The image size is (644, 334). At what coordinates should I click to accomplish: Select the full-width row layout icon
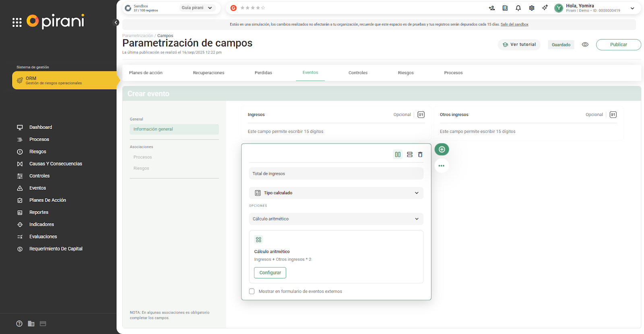(409, 155)
